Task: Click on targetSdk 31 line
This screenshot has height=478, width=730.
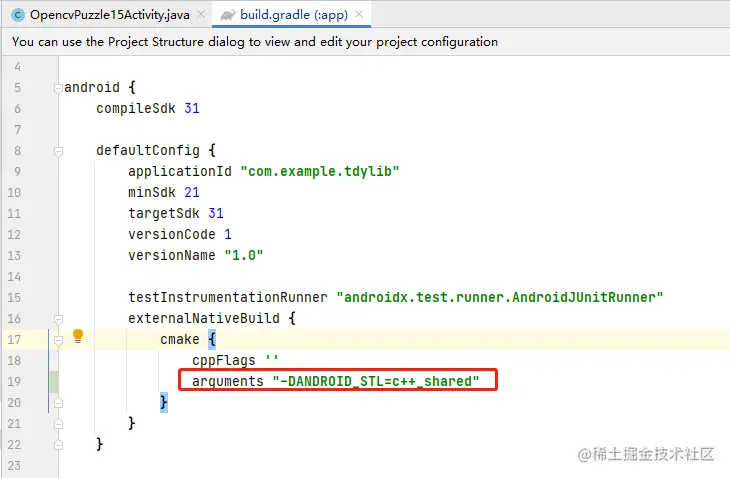Action: point(176,213)
